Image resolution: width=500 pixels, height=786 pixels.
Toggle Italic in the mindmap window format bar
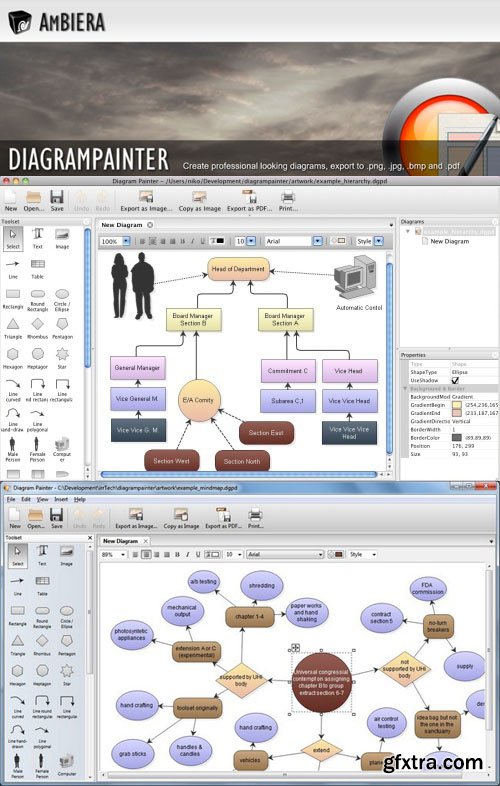pyautogui.click(x=188, y=554)
